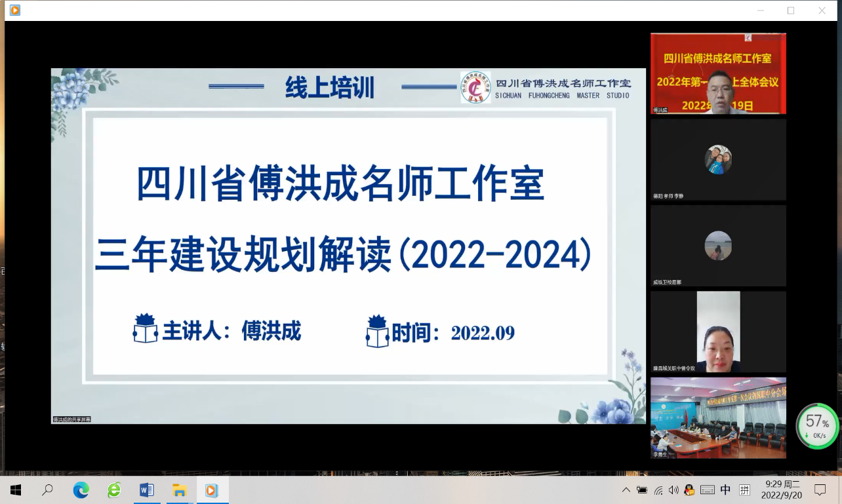Switch to Microsoft Word on the taskbar
Screen dimensions: 842x504
(147, 490)
